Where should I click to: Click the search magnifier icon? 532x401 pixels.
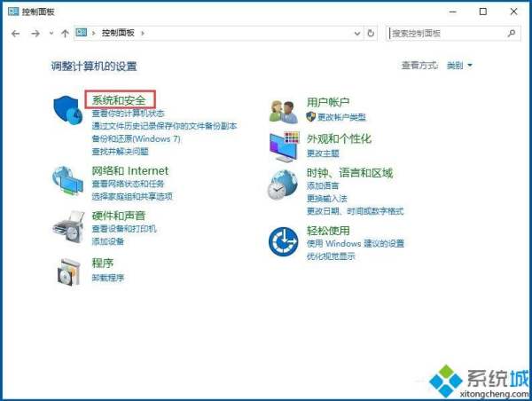(512, 33)
